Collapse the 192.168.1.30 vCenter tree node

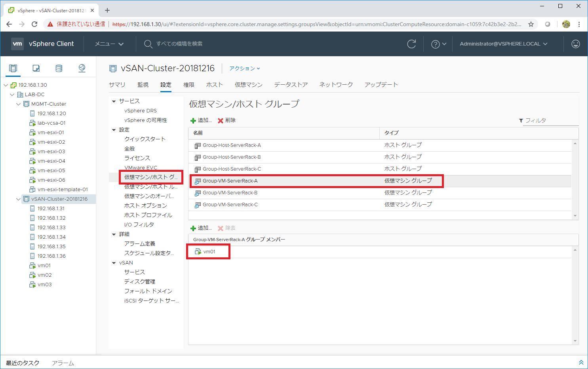coord(6,85)
